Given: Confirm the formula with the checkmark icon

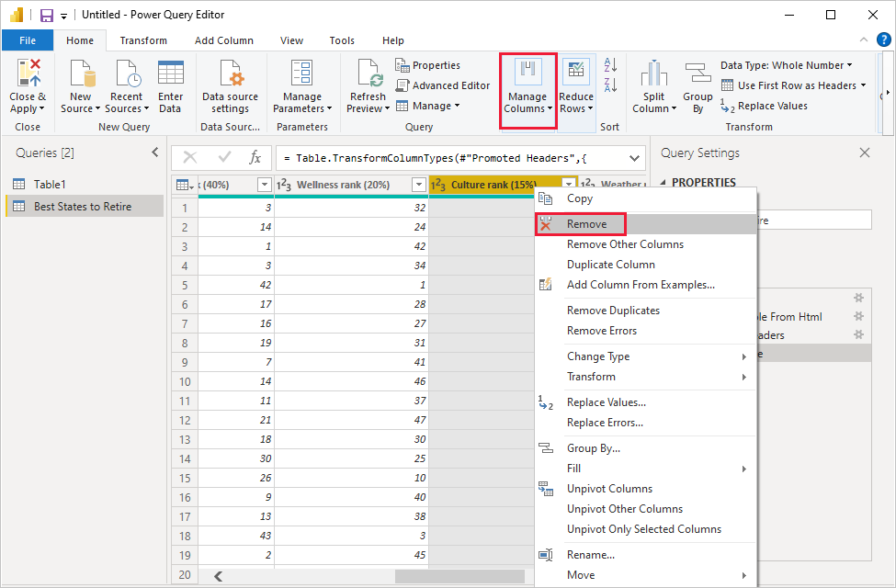Looking at the screenshot, I should [224, 157].
